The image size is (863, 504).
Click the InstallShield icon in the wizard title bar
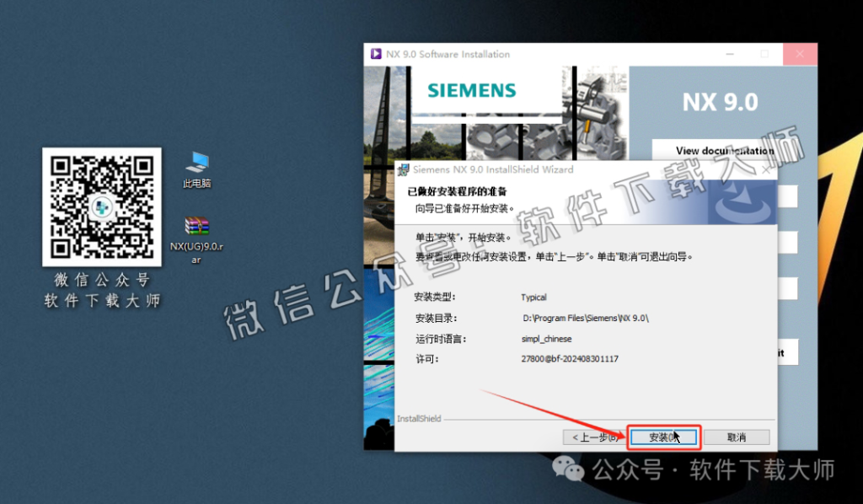click(403, 169)
